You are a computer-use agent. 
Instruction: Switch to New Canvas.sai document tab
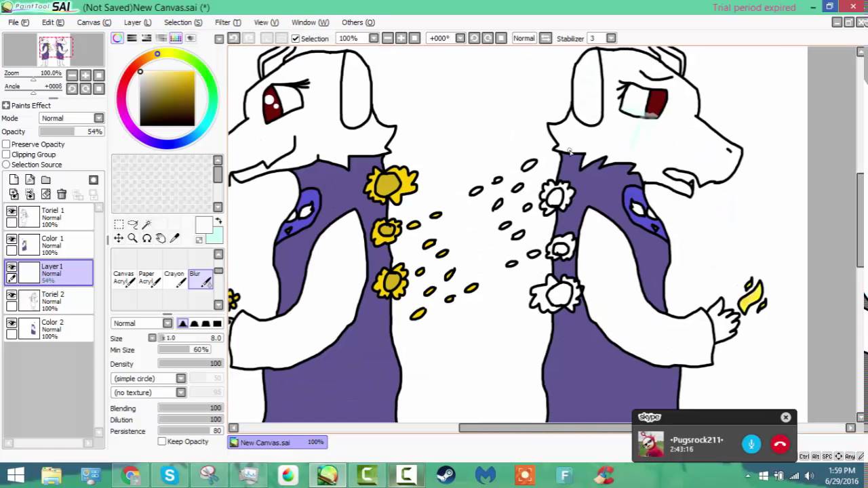click(277, 442)
